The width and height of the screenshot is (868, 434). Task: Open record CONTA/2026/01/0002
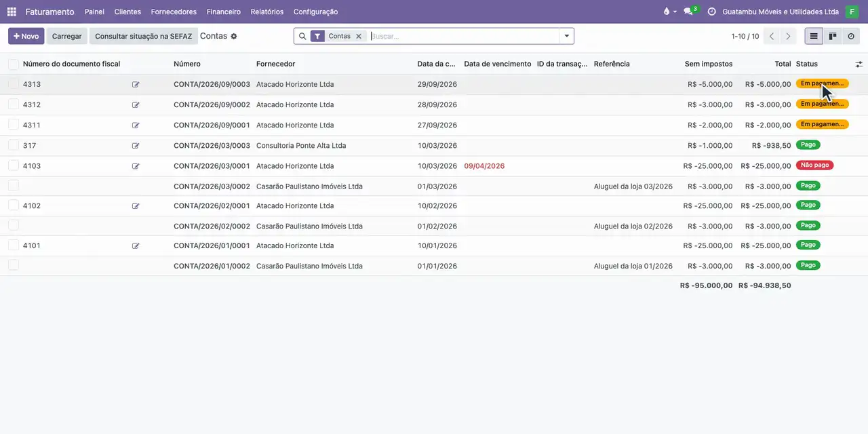point(212,266)
